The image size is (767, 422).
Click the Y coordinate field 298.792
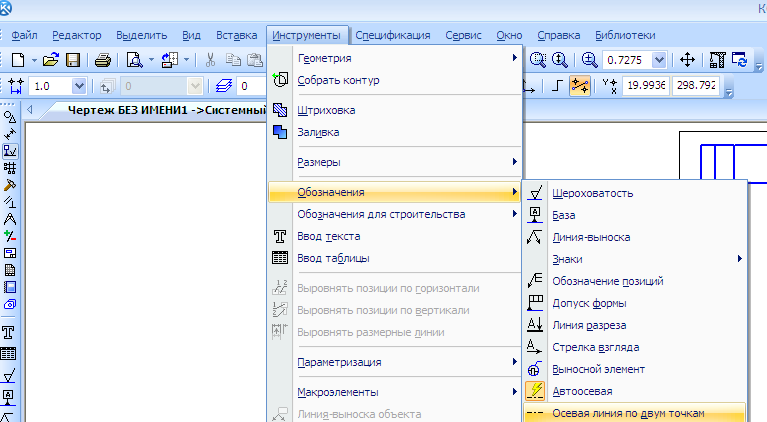[696, 86]
